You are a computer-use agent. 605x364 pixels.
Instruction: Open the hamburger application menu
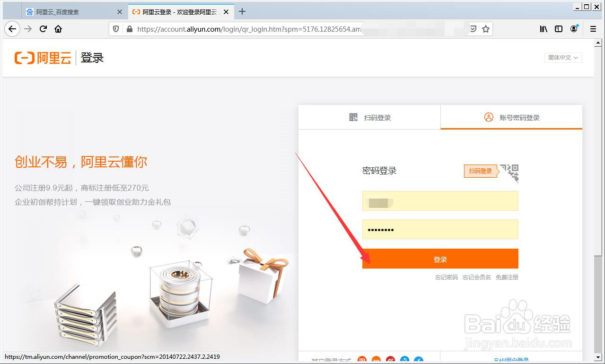click(x=593, y=29)
